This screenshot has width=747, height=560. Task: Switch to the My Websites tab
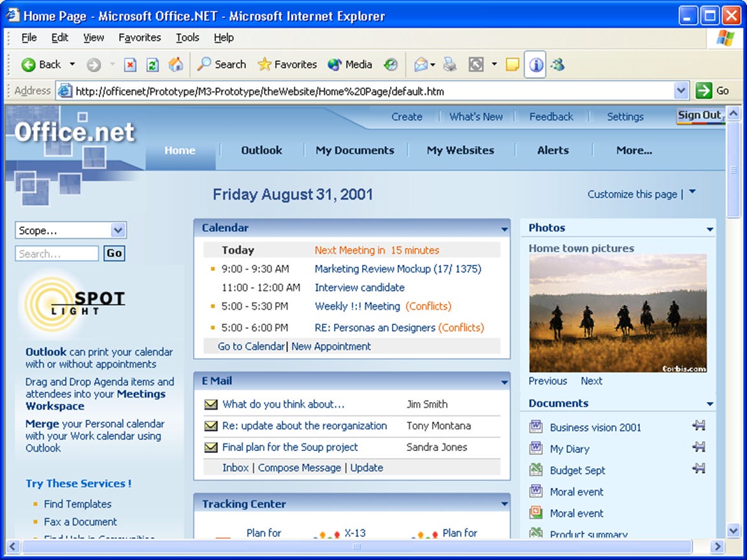click(x=460, y=150)
